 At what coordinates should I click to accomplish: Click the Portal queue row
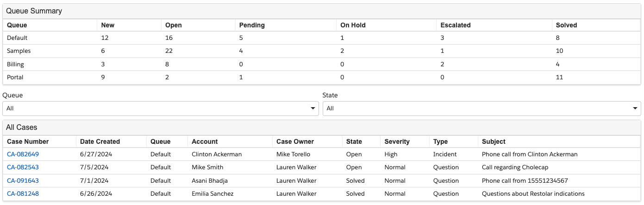tap(15, 77)
